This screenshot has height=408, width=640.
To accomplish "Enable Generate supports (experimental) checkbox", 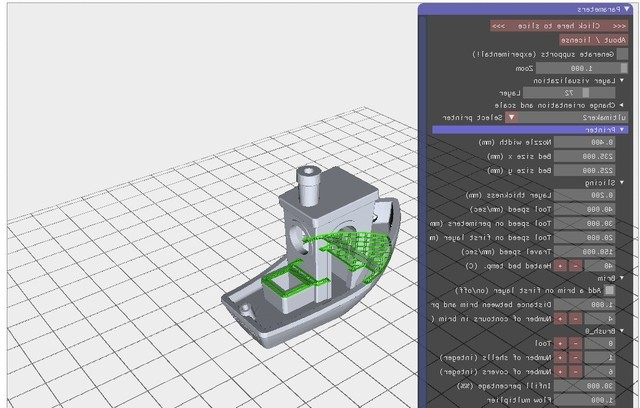I will (623, 53).
